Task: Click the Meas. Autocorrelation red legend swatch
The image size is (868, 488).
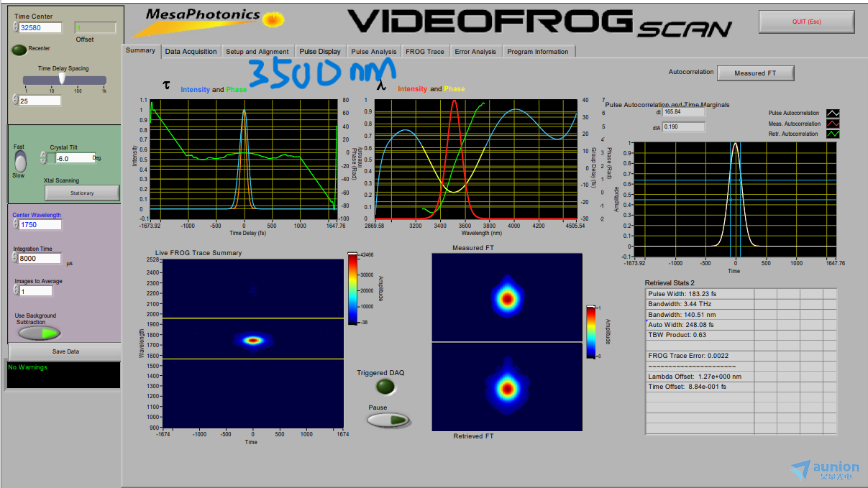Action: click(x=833, y=124)
